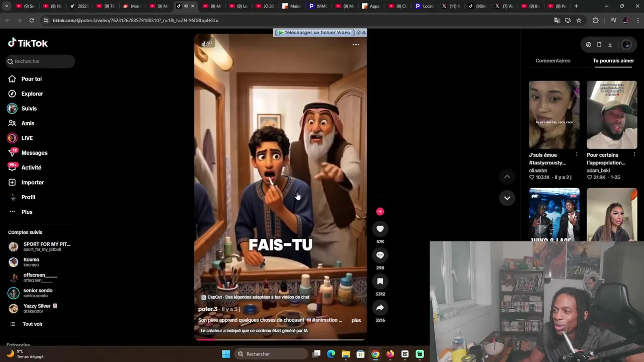Open Windows Start menu
Screen dimensions: 644x362
point(226,354)
